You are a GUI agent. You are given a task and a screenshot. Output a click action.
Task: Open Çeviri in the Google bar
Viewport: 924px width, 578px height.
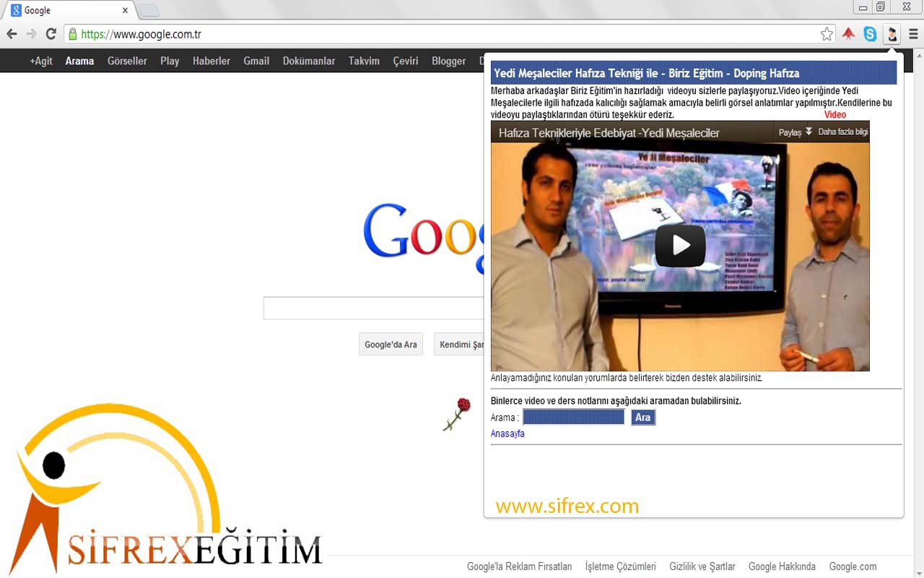[406, 61]
